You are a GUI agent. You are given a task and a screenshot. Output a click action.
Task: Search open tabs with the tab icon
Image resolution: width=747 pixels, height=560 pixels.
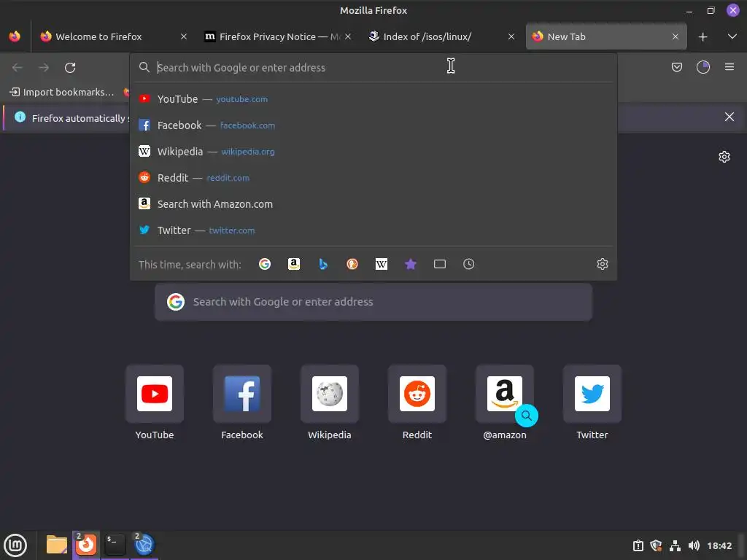(440, 264)
